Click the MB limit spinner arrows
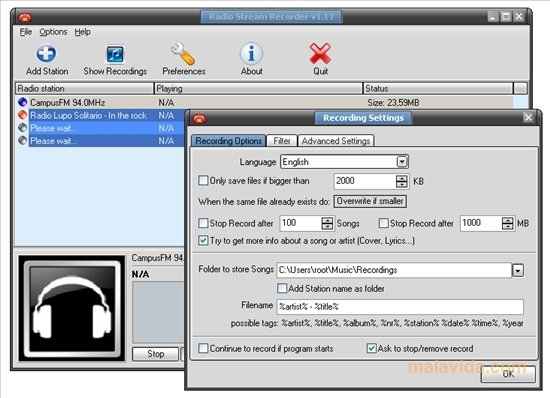The height and width of the screenshot is (398, 550). tap(507, 223)
